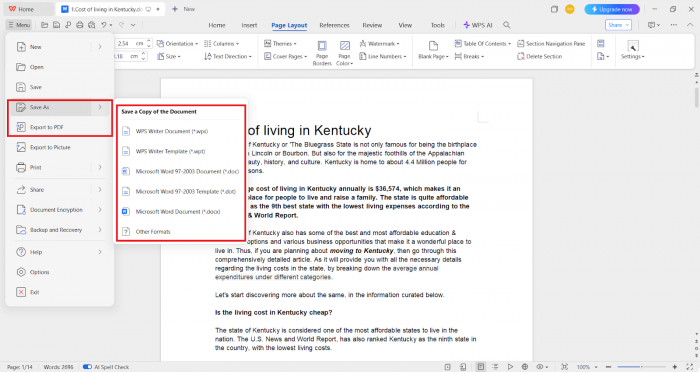Click the user avatar icon

(570, 9)
